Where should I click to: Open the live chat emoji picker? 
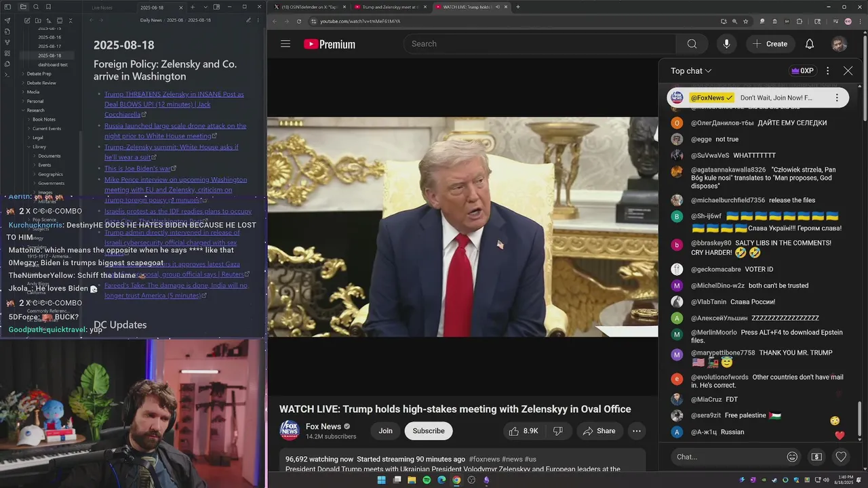pos(792,457)
